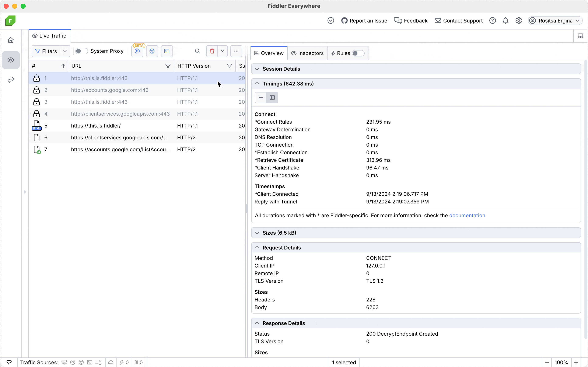Click the URL column filter icon
588x367 pixels.
point(168,66)
